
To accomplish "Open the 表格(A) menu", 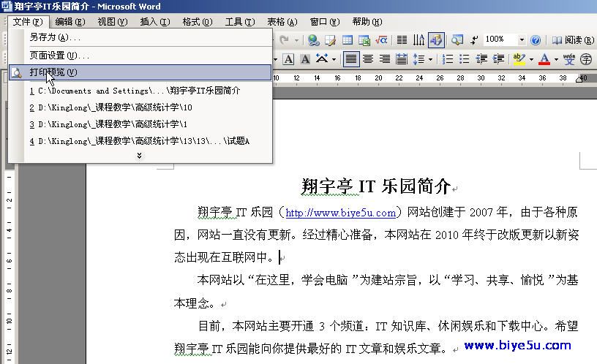I will [x=282, y=22].
